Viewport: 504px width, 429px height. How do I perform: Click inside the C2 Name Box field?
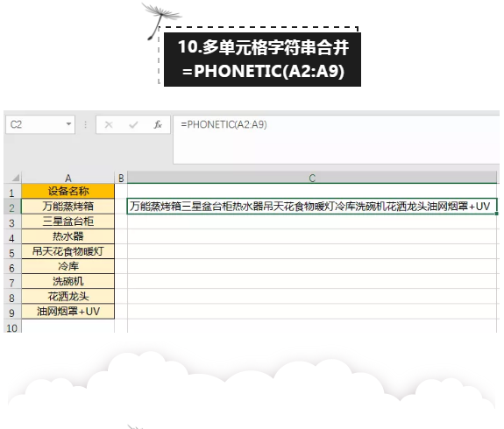click(35, 124)
